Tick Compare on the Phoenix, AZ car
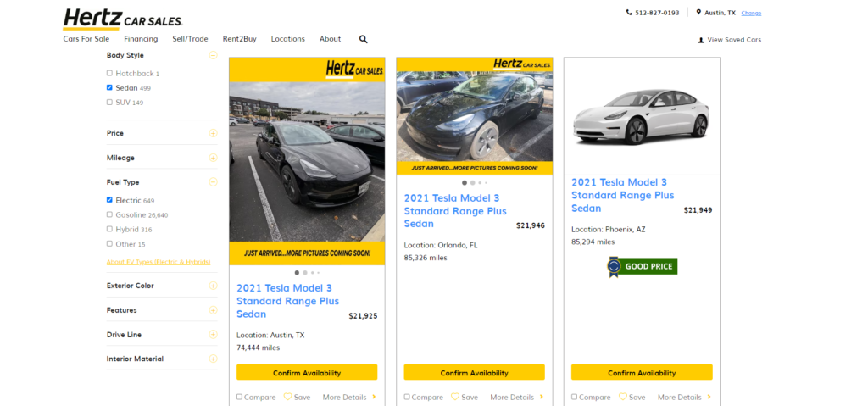Viewport: 868px width, 406px height. (574, 397)
